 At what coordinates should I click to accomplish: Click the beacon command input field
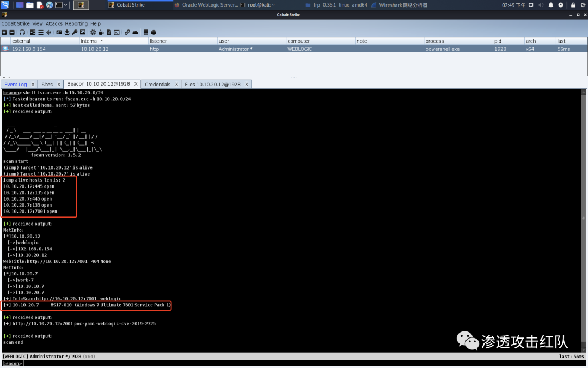pos(272,363)
